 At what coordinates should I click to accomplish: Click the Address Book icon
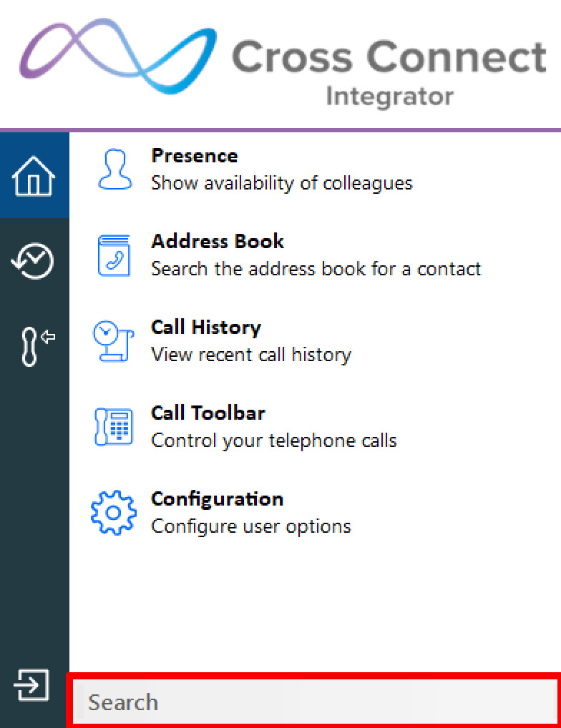(x=114, y=255)
